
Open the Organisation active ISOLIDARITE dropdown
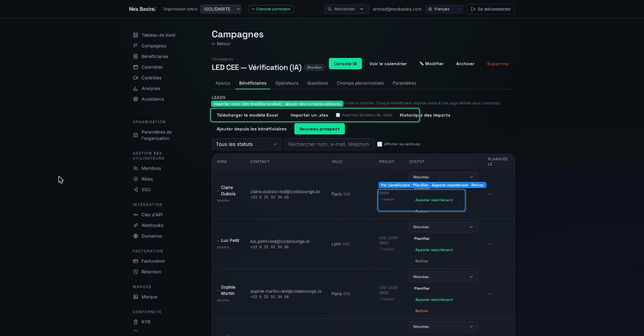[220, 9]
